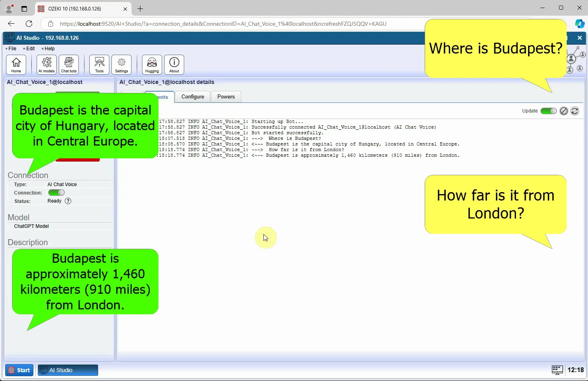Image resolution: width=588 pixels, height=381 pixels.
Task: Open the Help menu
Action: 48,49
